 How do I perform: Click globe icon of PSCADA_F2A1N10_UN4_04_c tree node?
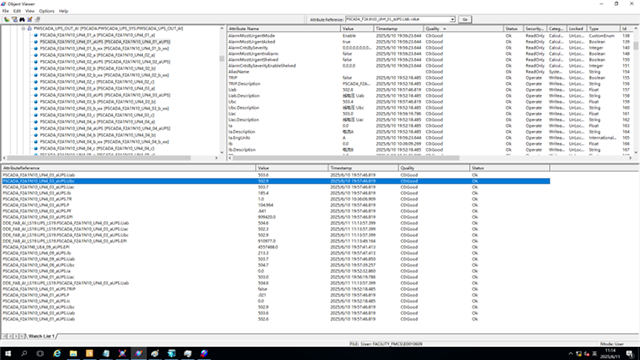[36, 149]
